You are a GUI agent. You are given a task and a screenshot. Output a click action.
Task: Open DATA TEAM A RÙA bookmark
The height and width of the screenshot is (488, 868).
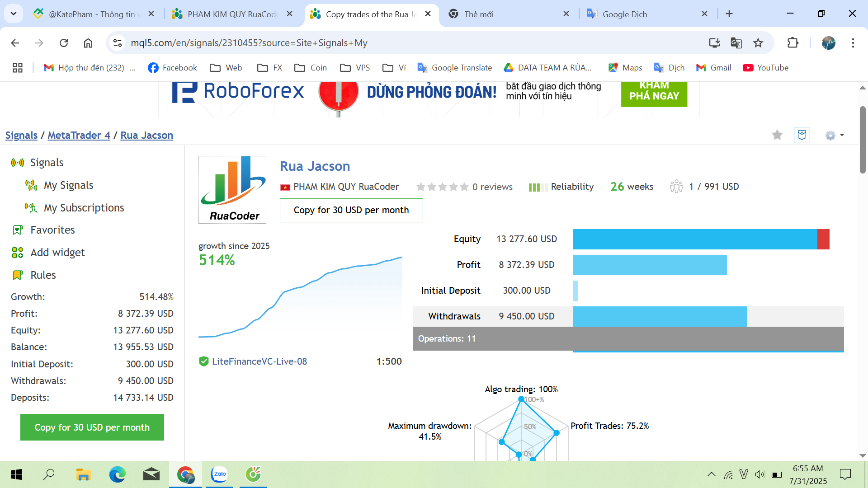click(547, 68)
